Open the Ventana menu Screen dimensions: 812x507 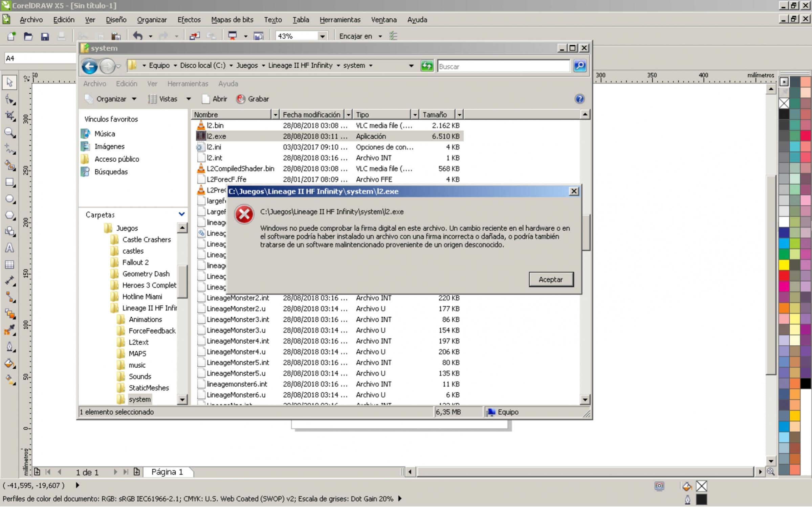pos(383,20)
